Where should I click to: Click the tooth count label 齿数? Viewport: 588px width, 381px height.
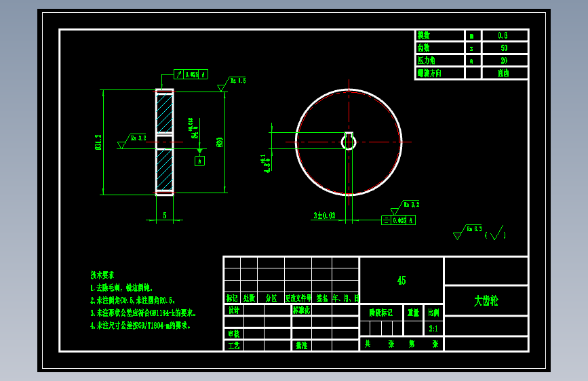pos(424,48)
